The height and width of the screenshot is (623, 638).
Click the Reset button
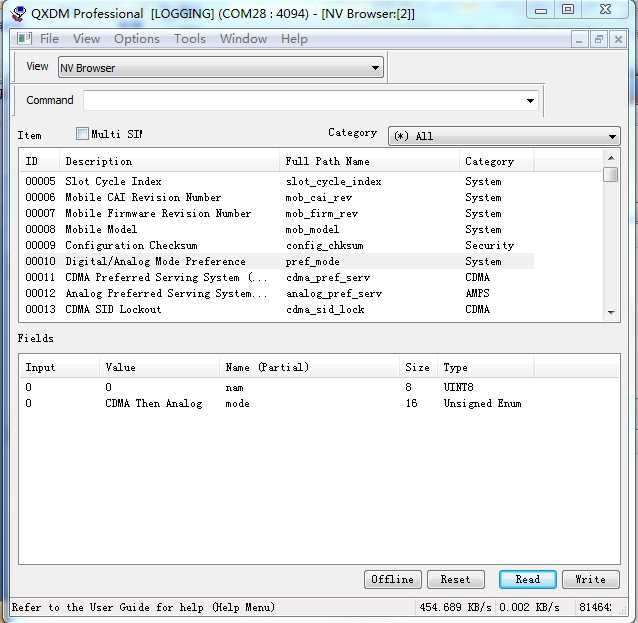456,579
